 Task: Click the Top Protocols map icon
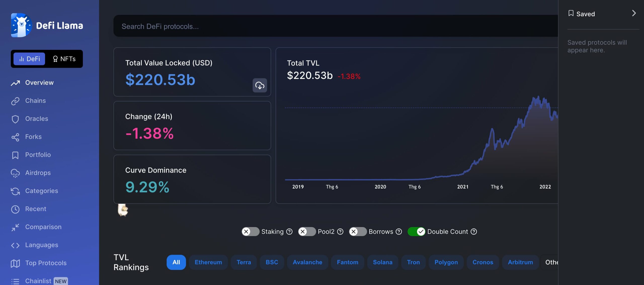(x=15, y=263)
